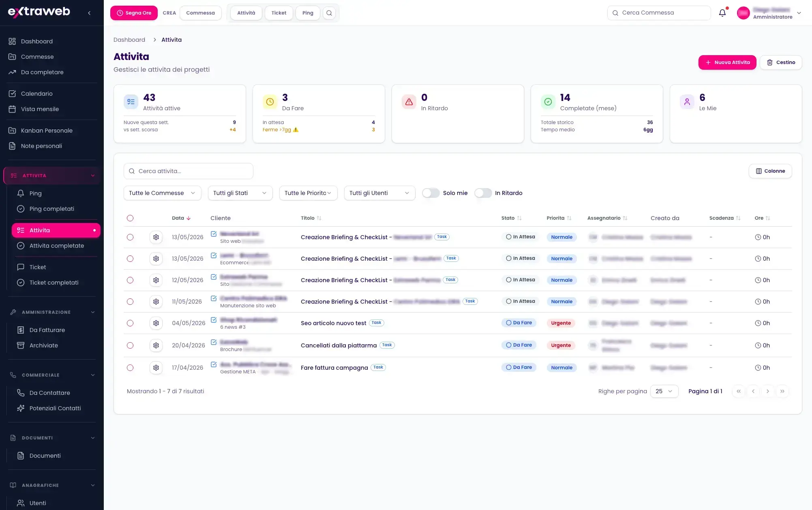Open the notifications bell
The width and height of the screenshot is (812, 510).
pyautogui.click(x=722, y=13)
